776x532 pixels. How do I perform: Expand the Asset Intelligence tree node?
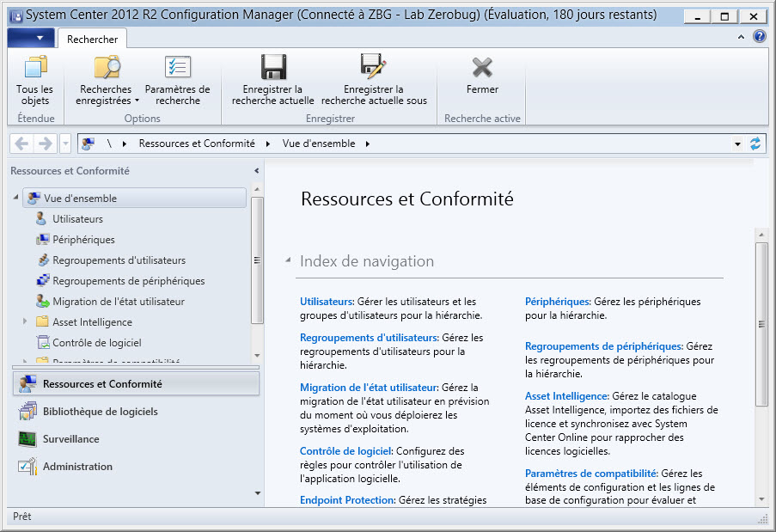tap(26, 322)
